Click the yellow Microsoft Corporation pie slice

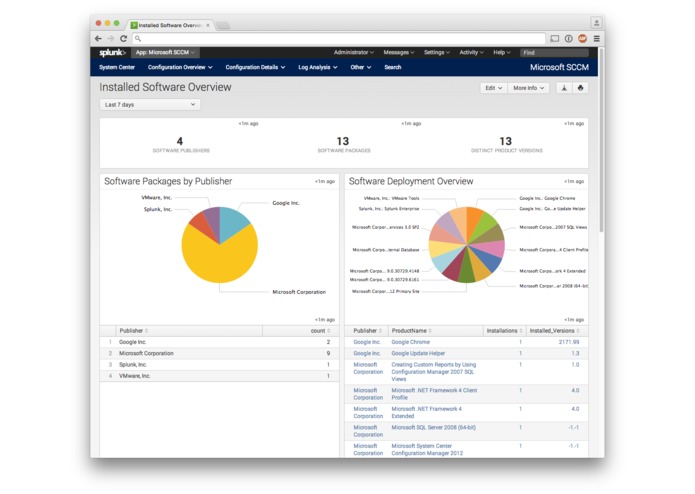click(x=219, y=261)
